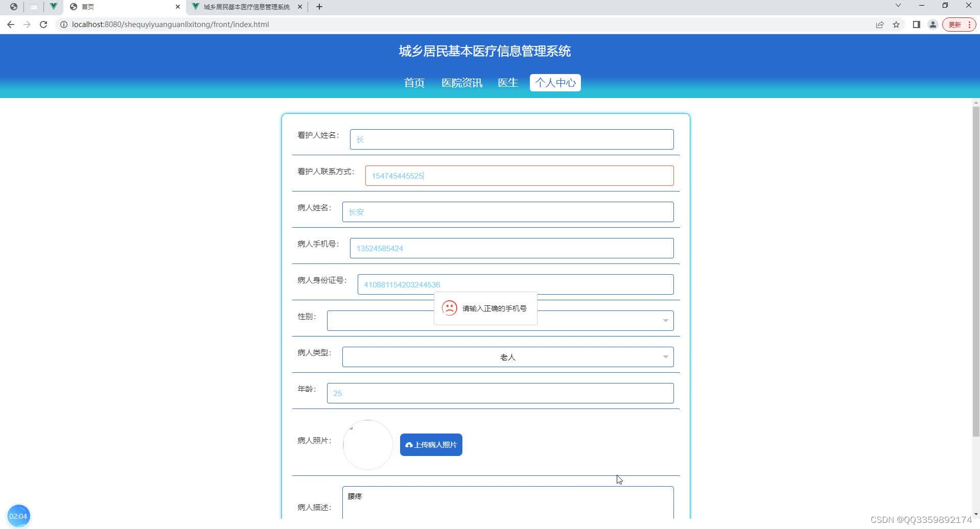
Task: Click the 病人手机号 input field
Action: coord(511,248)
